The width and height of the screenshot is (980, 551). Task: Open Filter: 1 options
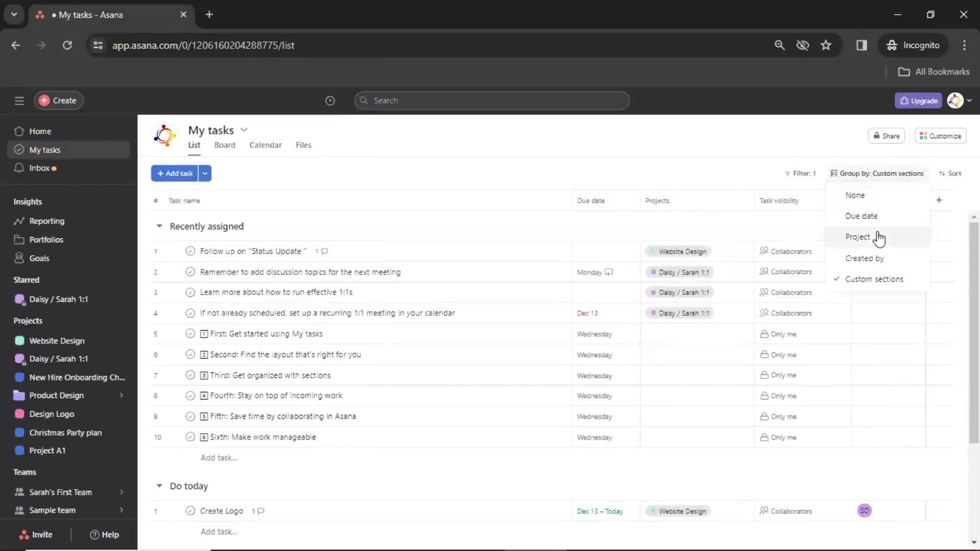point(800,173)
